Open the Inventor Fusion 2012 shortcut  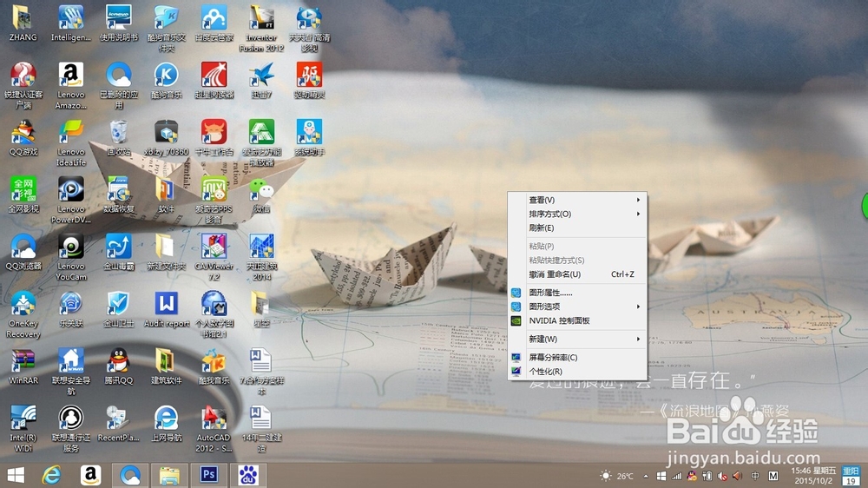(261, 30)
